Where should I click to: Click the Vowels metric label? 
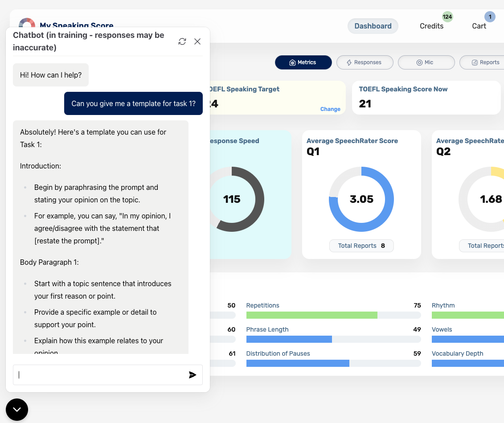coord(442,329)
